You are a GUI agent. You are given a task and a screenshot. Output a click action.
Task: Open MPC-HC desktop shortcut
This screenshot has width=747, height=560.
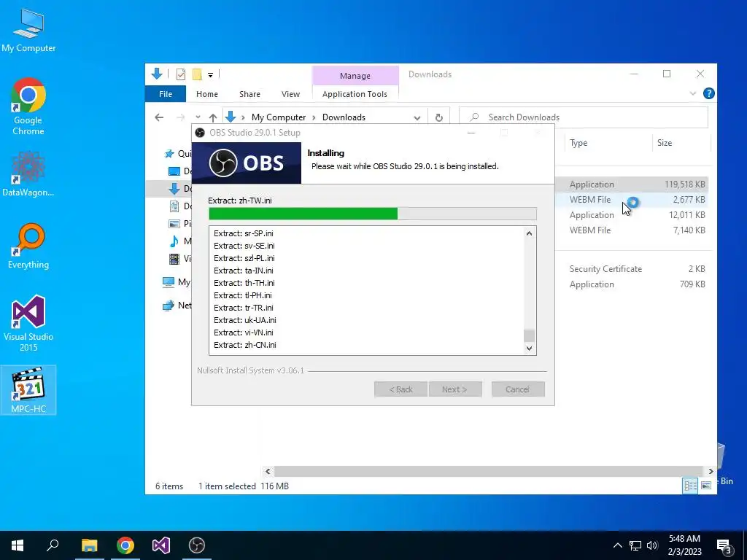(x=28, y=390)
